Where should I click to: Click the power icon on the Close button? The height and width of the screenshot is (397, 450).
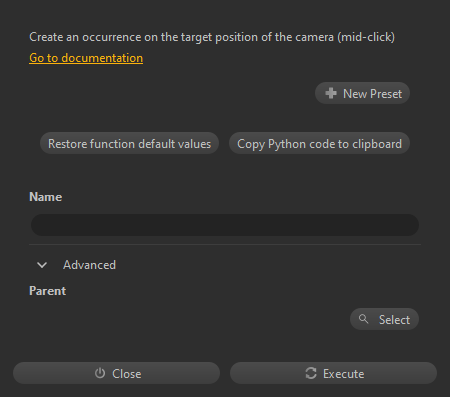100,373
